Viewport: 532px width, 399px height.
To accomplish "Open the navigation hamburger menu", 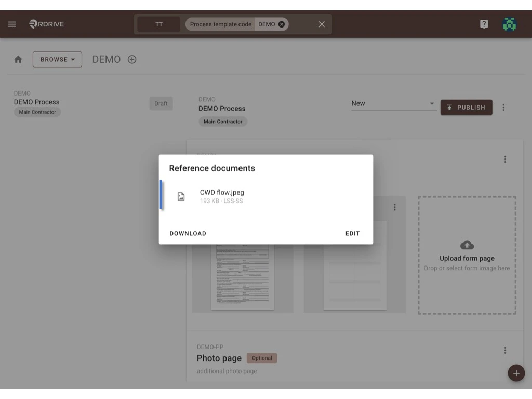I will pyautogui.click(x=12, y=24).
